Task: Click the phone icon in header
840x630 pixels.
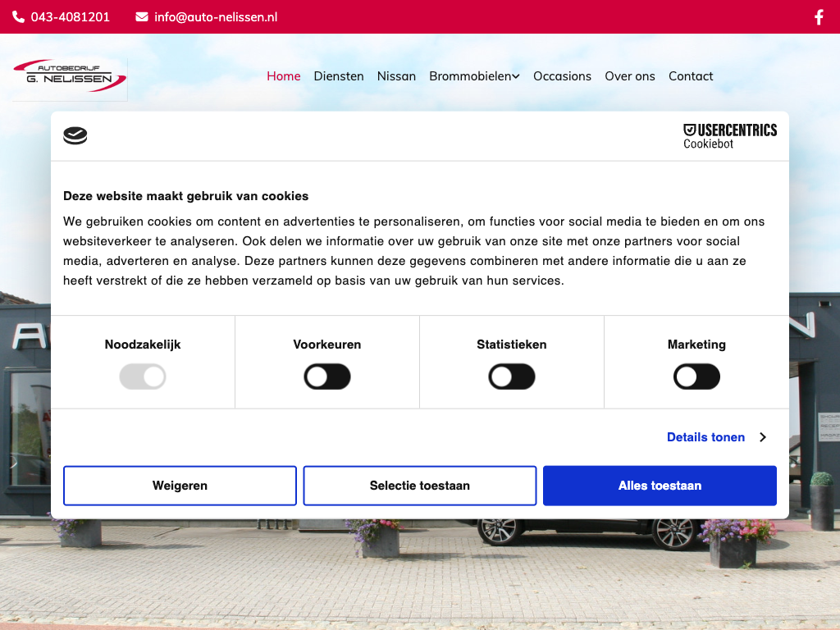Action: click(x=19, y=17)
